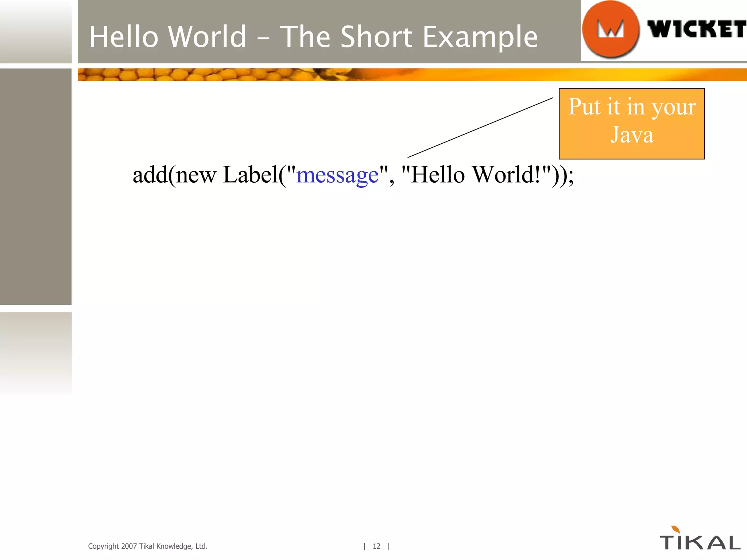This screenshot has height=560, width=747.
Task: Click the WICKET wordmark text
Action: (x=696, y=29)
